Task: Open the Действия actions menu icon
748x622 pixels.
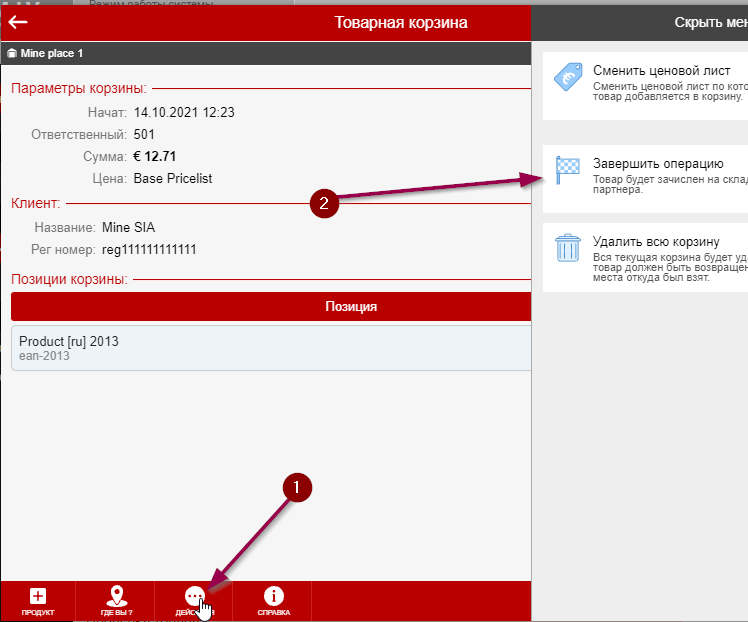Action: (x=195, y=597)
